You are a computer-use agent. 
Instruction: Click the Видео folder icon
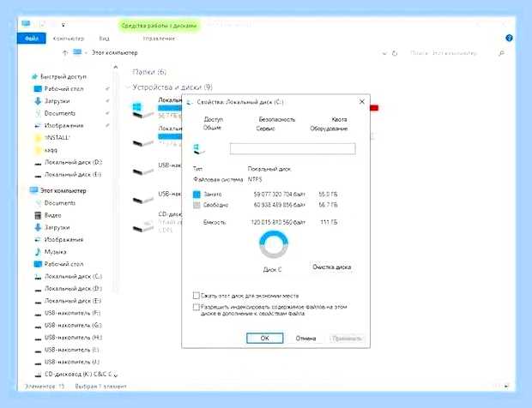(x=38, y=215)
